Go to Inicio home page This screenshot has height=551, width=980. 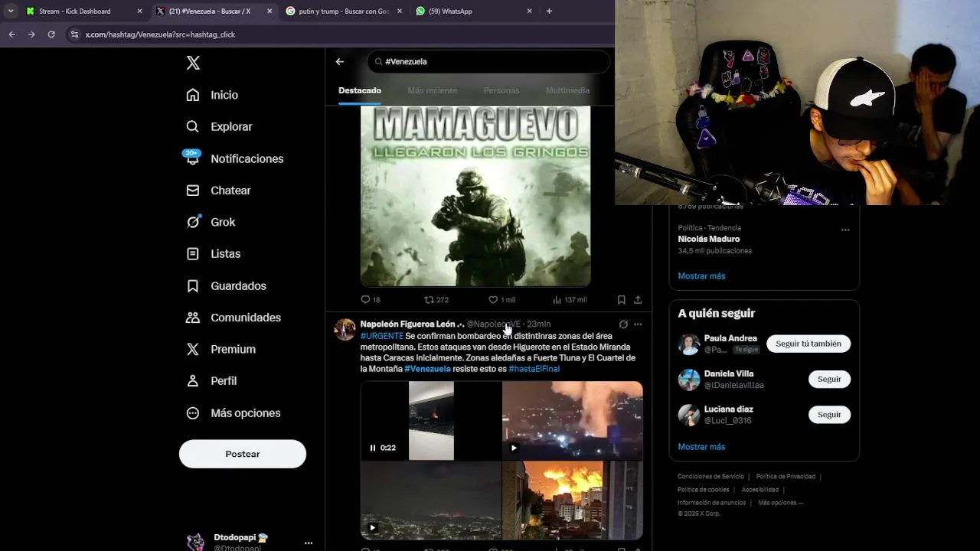click(213, 95)
